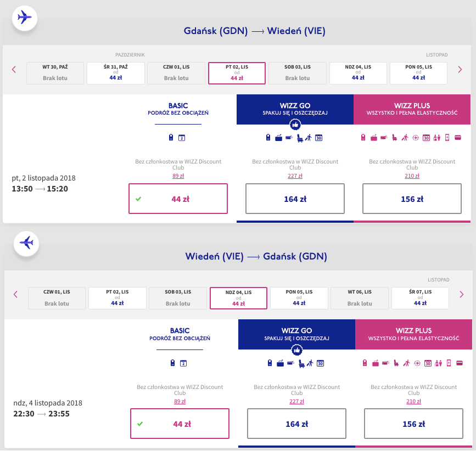Click the outbound WIZZ PLUS credit card icon
This screenshot has height=451, width=476.
(x=458, y=138)
